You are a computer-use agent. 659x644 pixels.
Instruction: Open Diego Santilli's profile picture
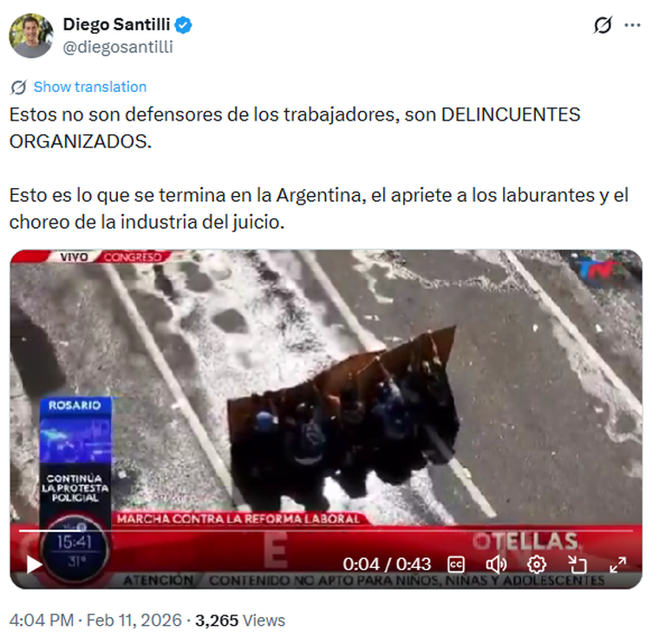pyautogui.click(x=31, y=36)
